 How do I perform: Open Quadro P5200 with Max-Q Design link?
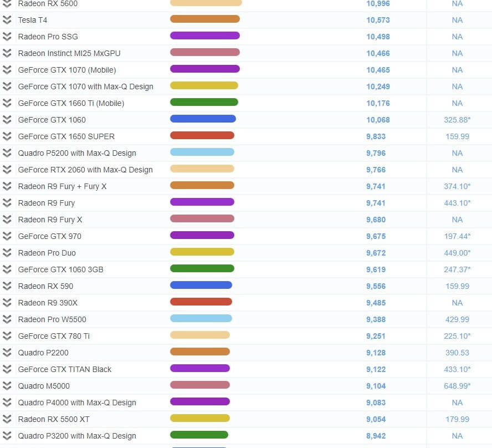(x=77, y=153)
